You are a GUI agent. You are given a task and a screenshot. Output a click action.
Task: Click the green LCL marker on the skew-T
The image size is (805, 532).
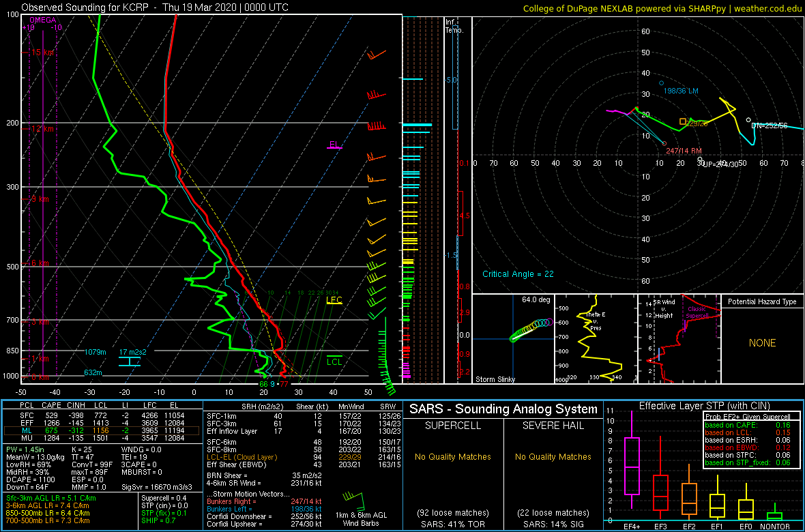point(334,359)
